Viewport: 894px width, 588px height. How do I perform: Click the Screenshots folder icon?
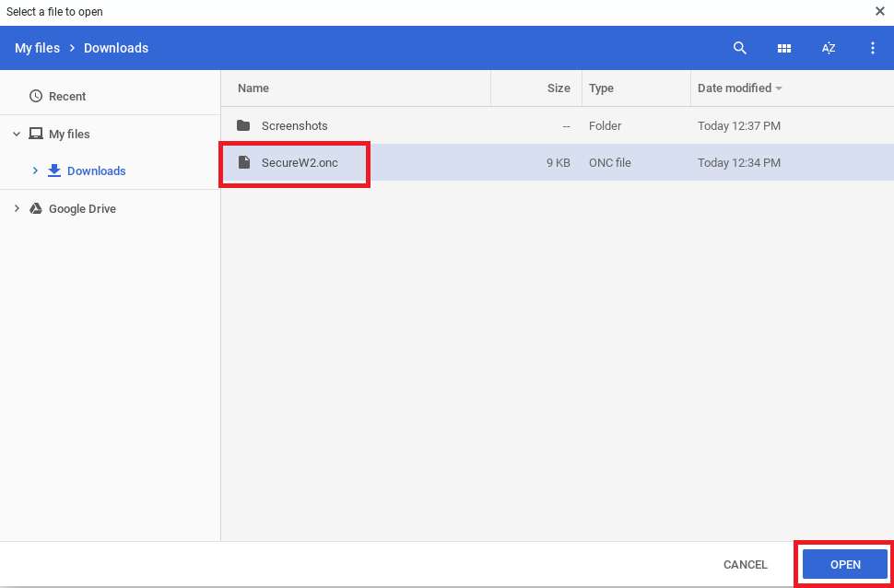(243, 125)
